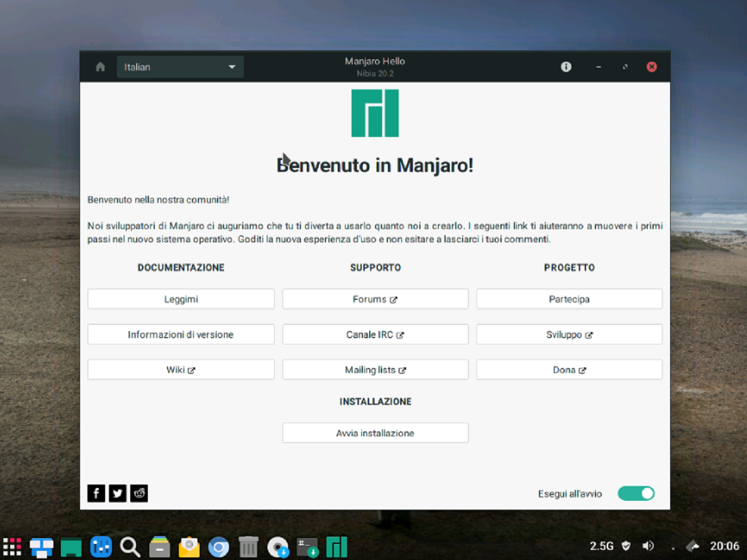Open the Wiki link under Documentazione
The image size is (747, 560).
(180, 369)
